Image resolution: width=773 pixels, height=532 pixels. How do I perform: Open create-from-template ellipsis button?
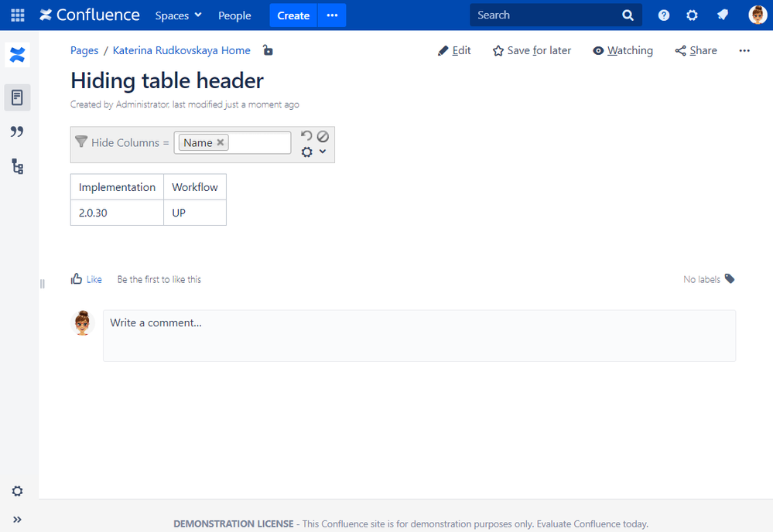332,15
